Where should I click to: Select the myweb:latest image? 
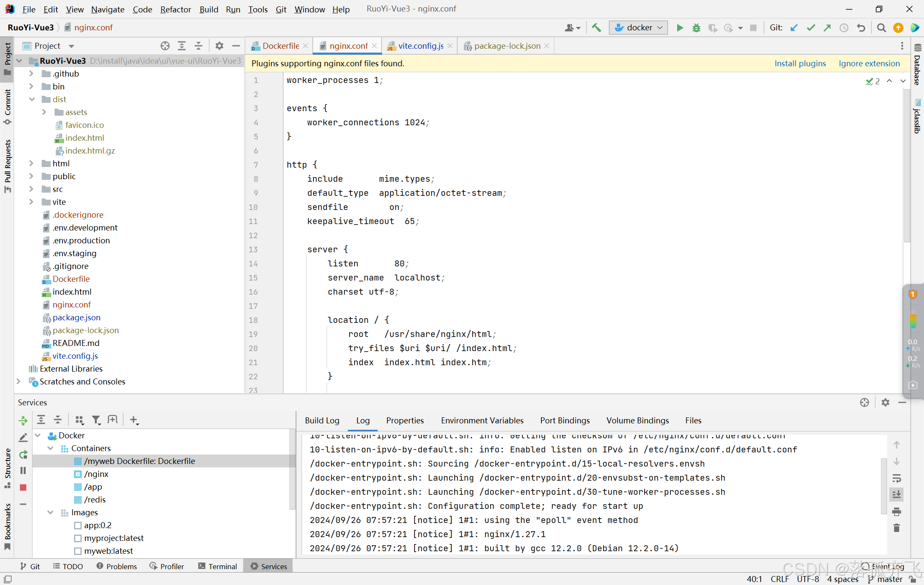pyautogui.click(x=108, y=551)
